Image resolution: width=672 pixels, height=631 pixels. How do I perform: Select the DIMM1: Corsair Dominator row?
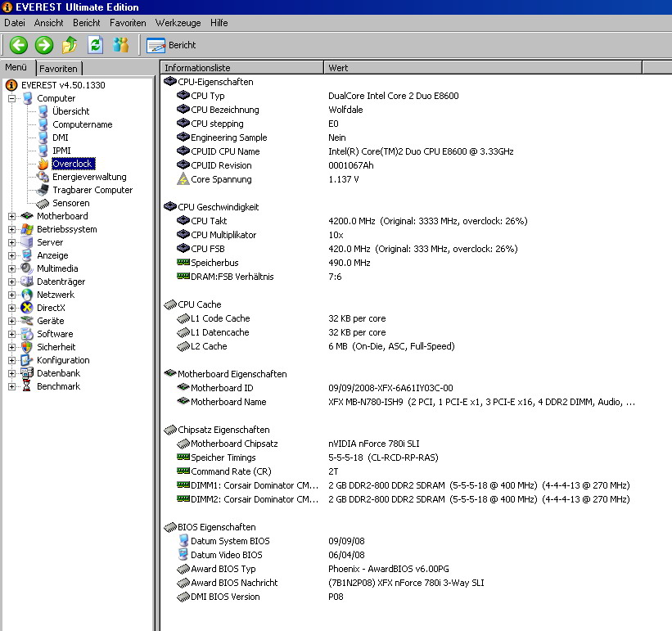[x=404, y=485]
